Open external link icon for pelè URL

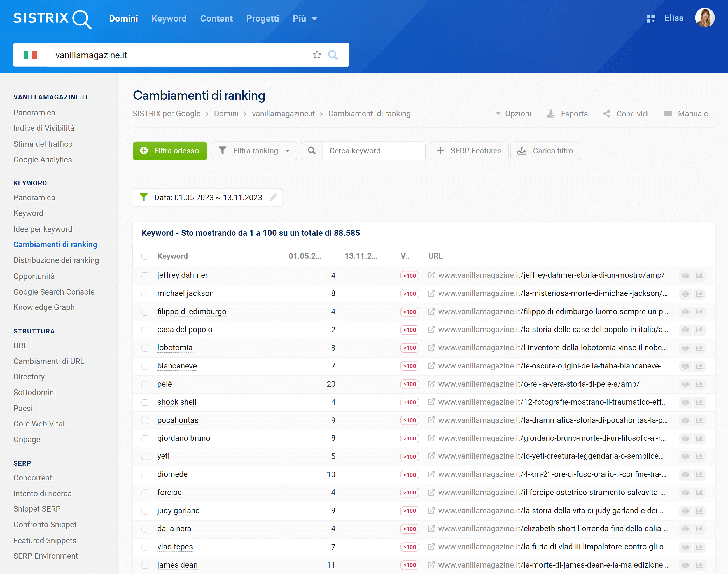coord(431,384)
